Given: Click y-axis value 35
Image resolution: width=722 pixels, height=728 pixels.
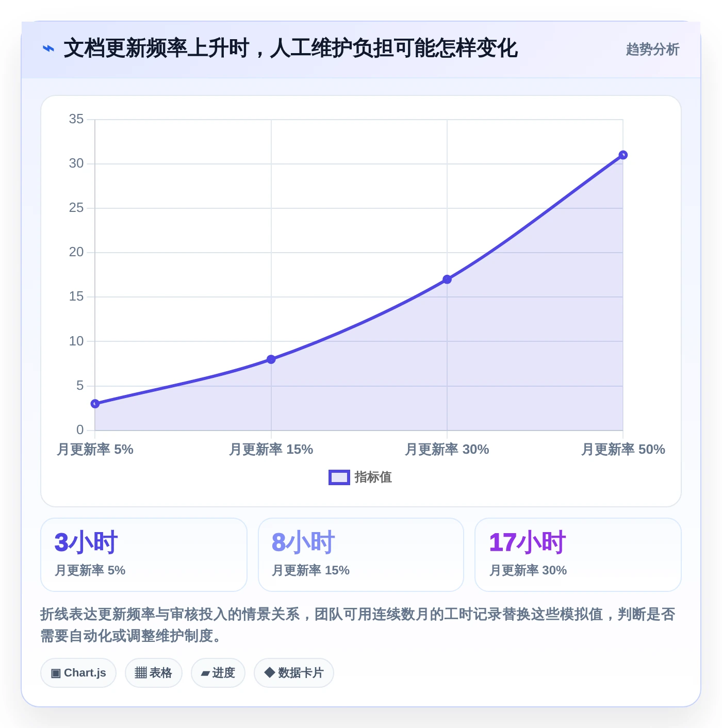Looking at the screenshot, I should click(76, 119).
